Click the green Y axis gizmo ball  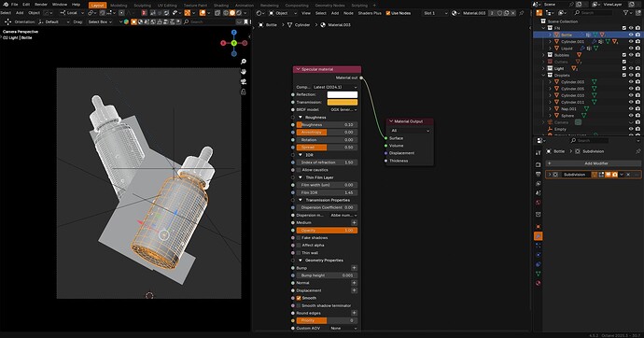233,43
